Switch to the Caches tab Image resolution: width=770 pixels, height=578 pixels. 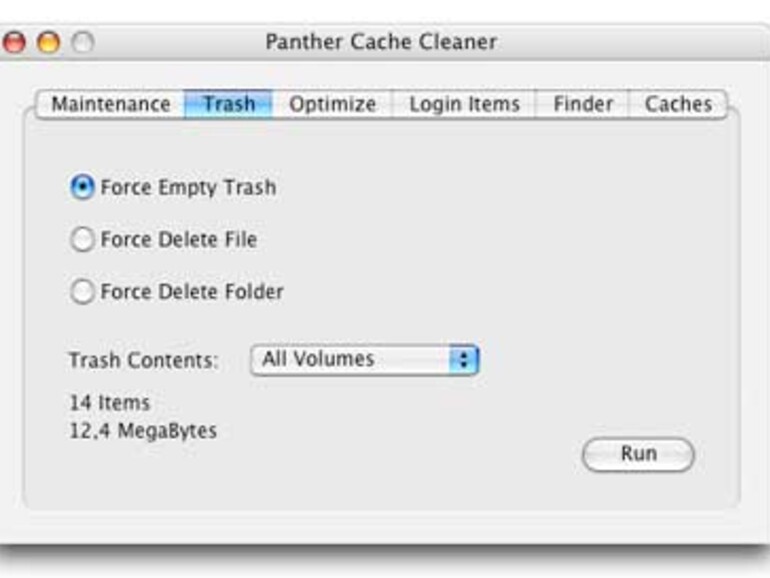click(677, 104)
